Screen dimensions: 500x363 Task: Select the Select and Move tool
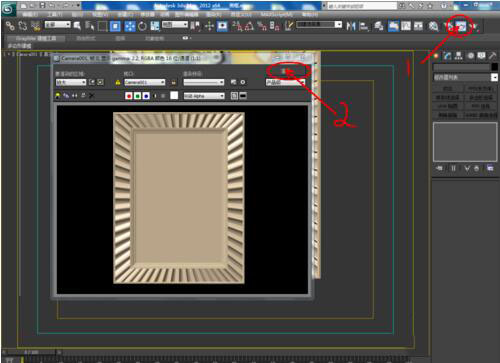(x=209, y=26)
